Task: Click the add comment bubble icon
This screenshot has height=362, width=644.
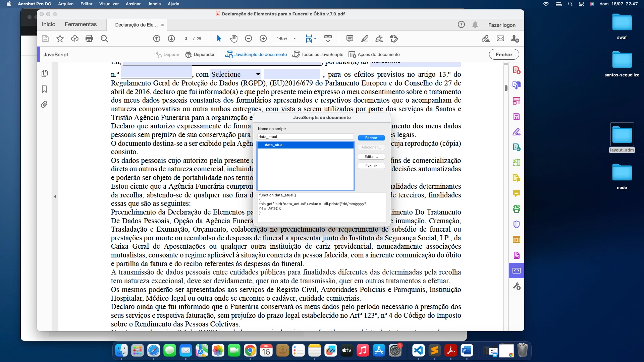Action: 350,39
